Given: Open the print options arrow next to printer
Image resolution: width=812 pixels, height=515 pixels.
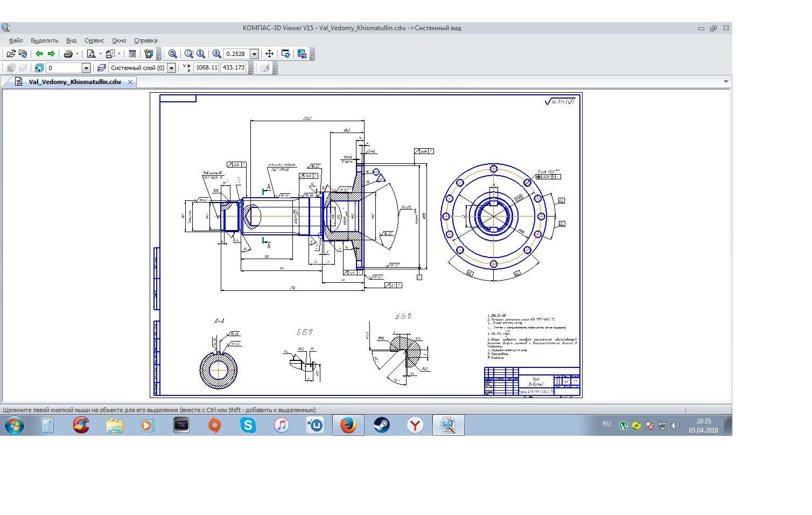Looking at the screenshot, I should (77, 54).
